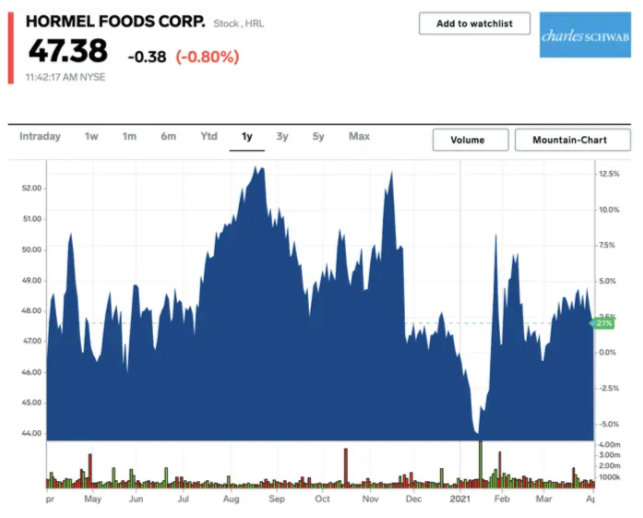Click the (-0.80%) percent change
Viewport: 643px width, 518px height.
tap(207, 57)
